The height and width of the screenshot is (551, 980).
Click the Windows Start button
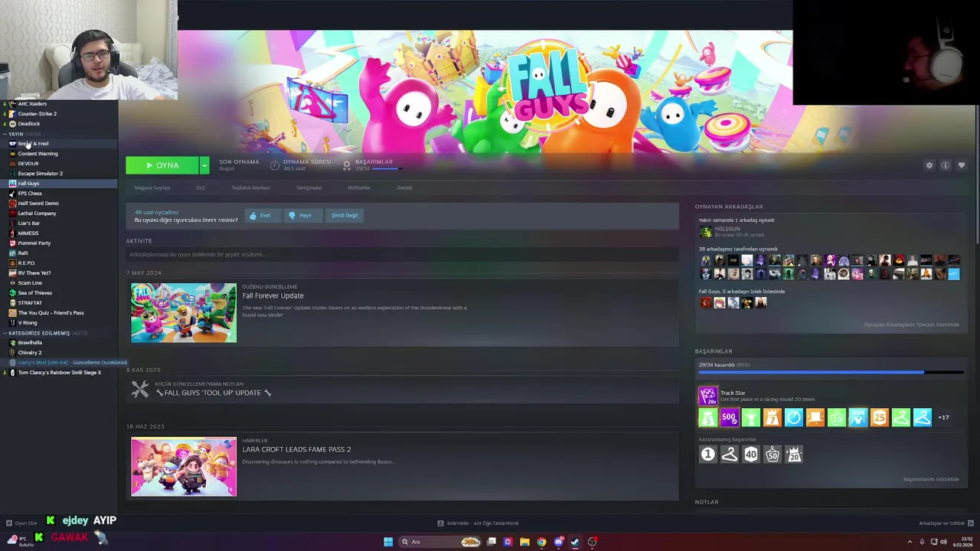388,542
